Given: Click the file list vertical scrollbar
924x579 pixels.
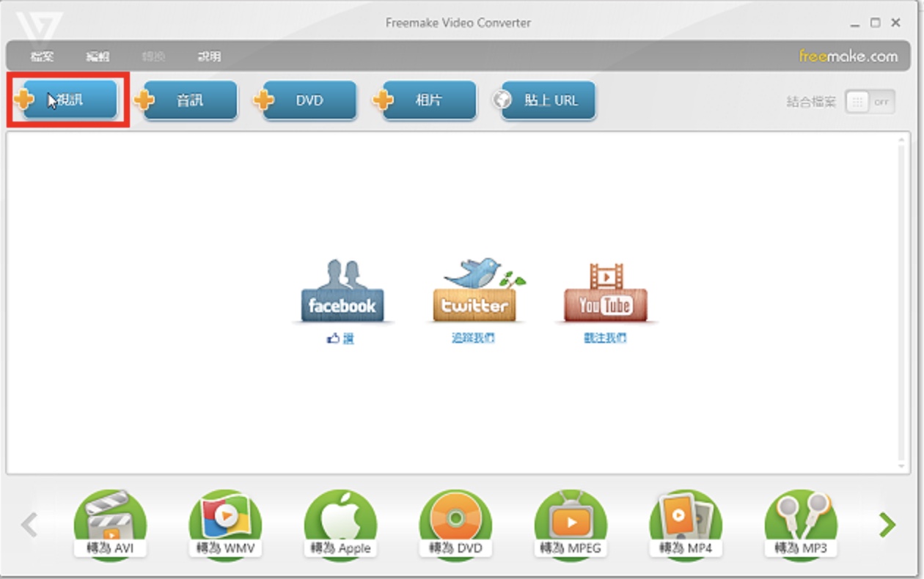Looking at the screenshot, I should 902,303.
